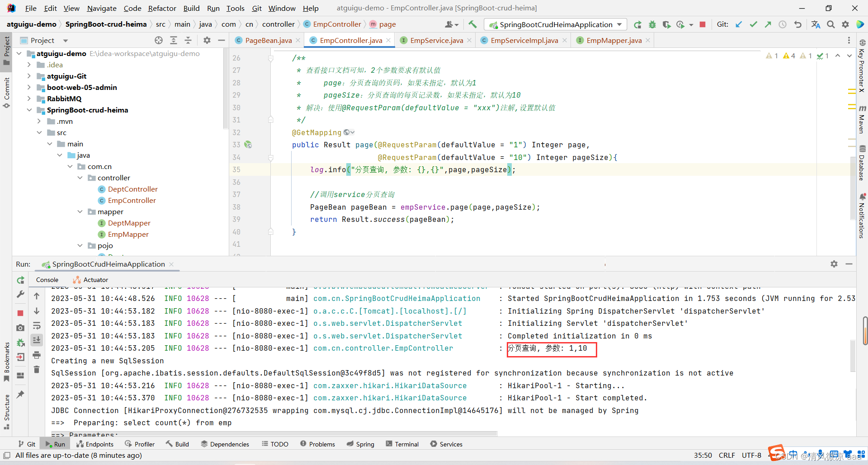
Task: Click Git push arrow icon
Action: coord(768,24)
